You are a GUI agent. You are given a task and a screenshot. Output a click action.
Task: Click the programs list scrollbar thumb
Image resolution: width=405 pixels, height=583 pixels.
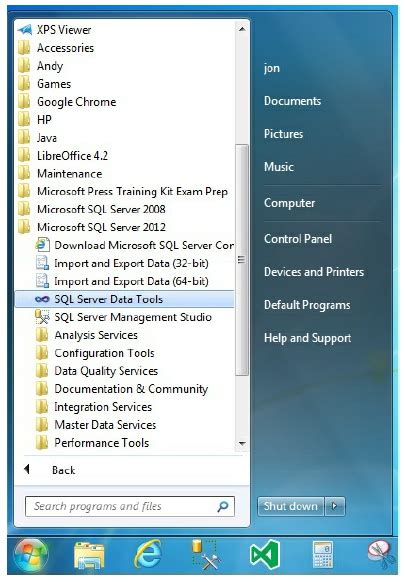pyautogui.click(x=242, y=260)
